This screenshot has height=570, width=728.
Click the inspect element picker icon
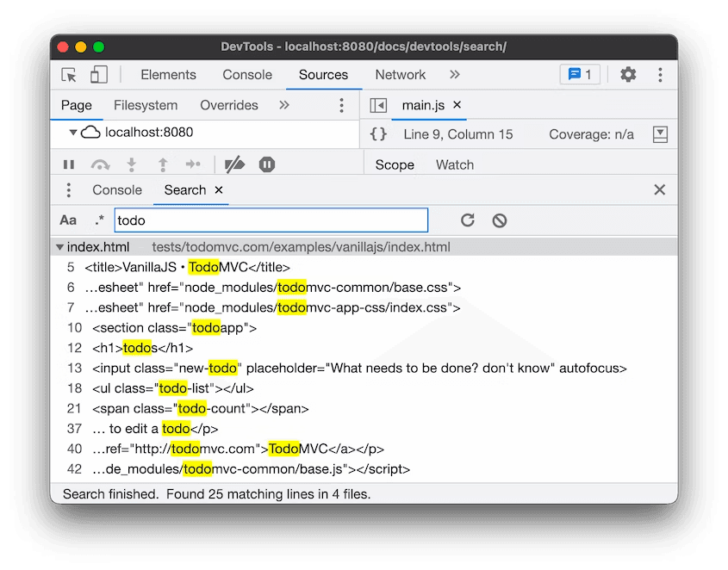(70, 75)
